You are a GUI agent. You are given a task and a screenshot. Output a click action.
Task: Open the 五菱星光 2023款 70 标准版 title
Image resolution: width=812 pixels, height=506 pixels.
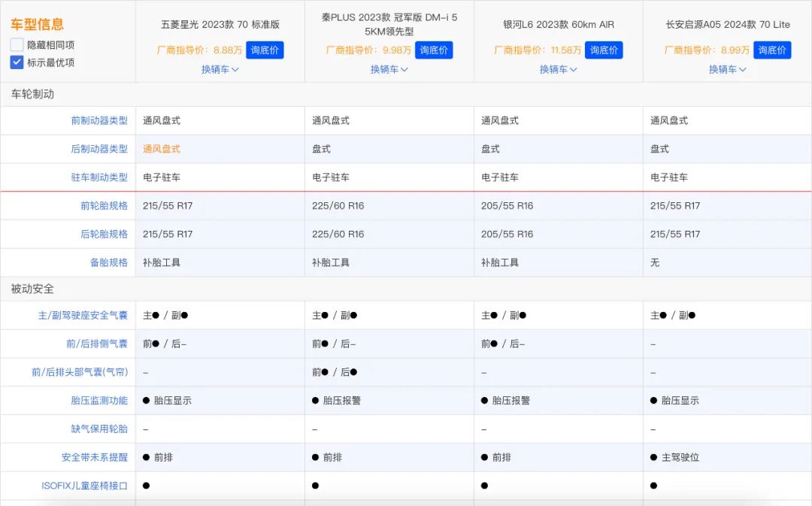pos(220,24)
